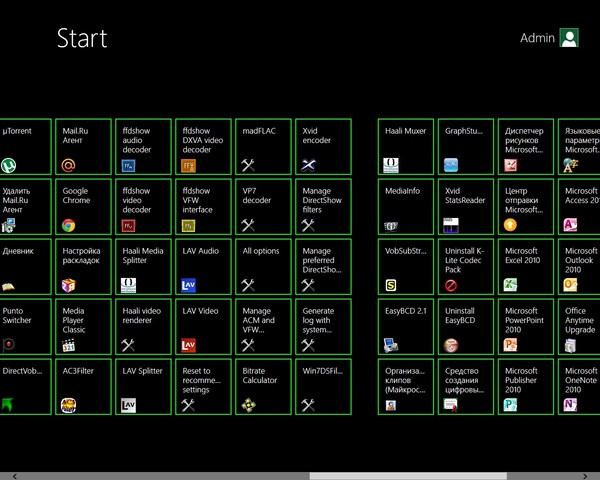
Task: Open the LAV Splitter tile
Action: click(143, 387)
